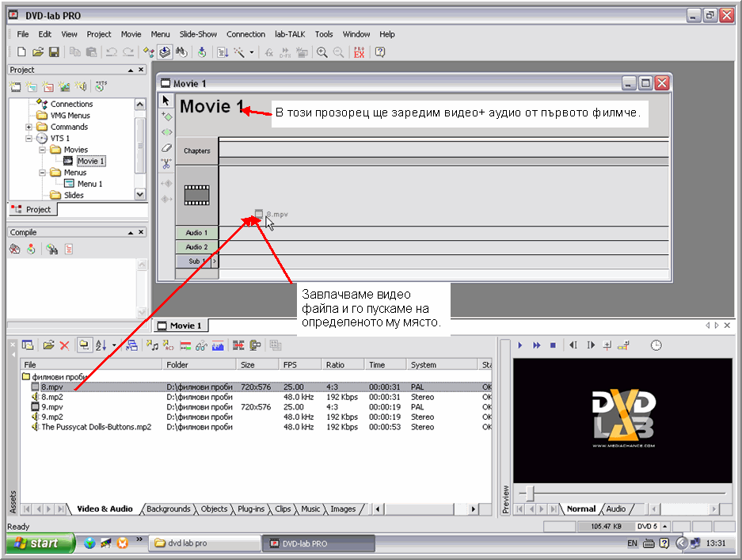Switch to the Images assets tab

pos(343,509)
